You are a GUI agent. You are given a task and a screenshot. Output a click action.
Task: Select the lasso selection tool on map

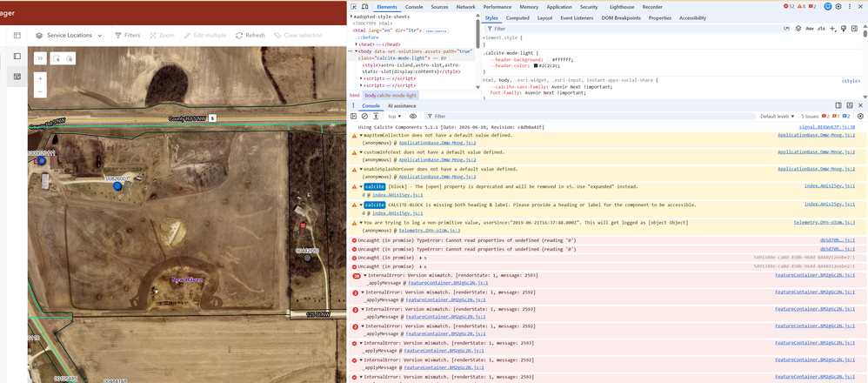point(70,58)
